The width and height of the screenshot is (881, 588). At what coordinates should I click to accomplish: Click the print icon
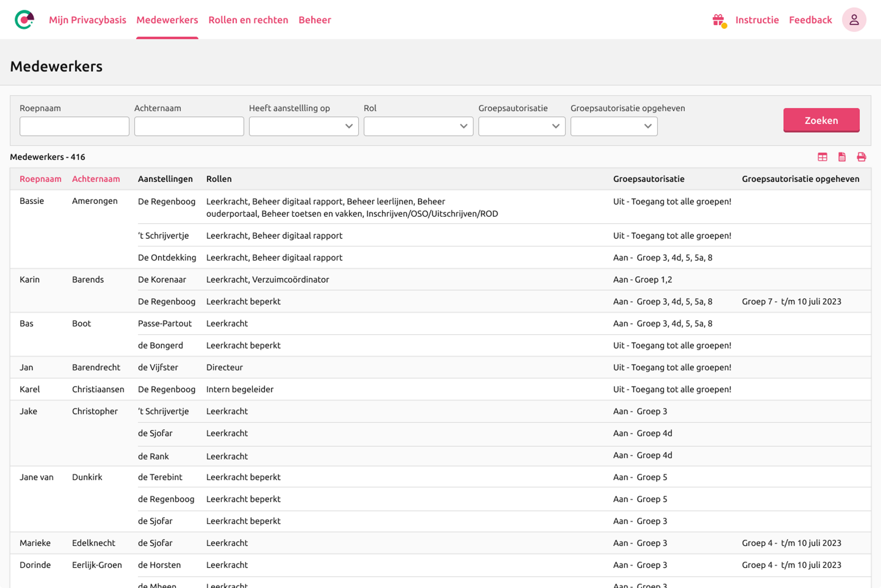tap(861, 157)
